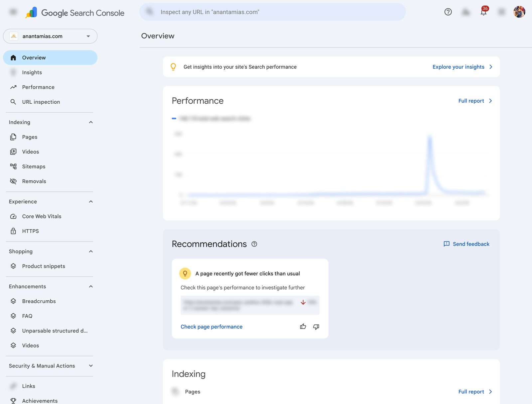Expand the Security & Manual Actions section
The height and width of the screenshot is (404, 532).
coord(91,366)
